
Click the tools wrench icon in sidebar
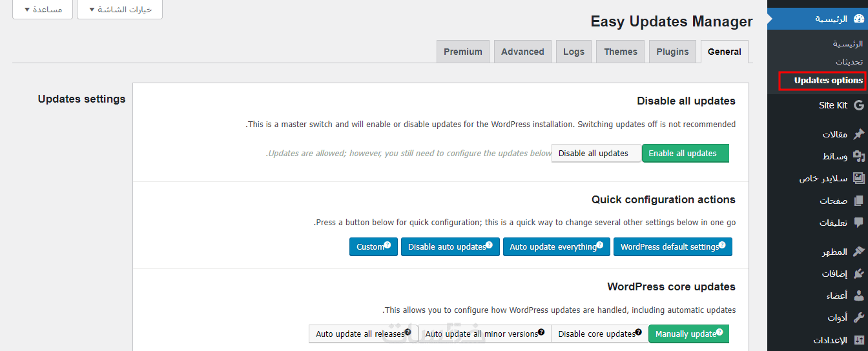click(x=858, y=317)
